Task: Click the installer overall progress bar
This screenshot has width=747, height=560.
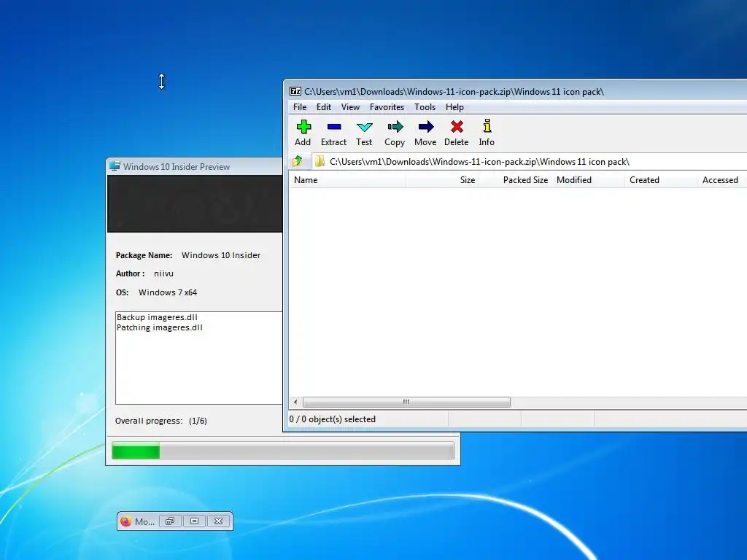Action: (282, 451)
